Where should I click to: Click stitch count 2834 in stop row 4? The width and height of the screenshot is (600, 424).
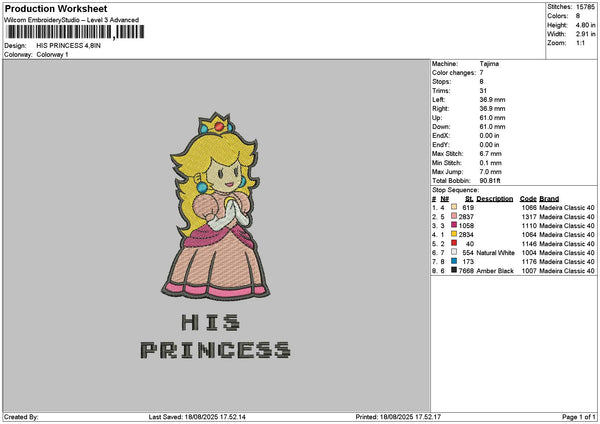466,235
